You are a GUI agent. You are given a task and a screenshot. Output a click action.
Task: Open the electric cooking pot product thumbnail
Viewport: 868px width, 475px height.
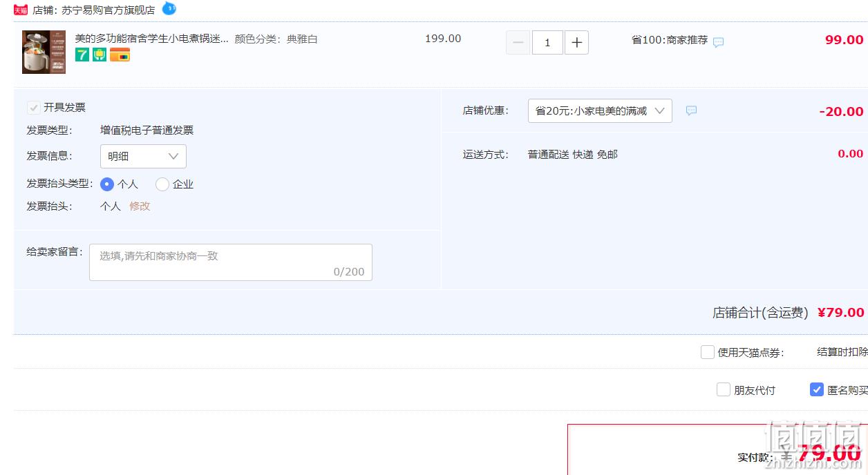[44, 52]
